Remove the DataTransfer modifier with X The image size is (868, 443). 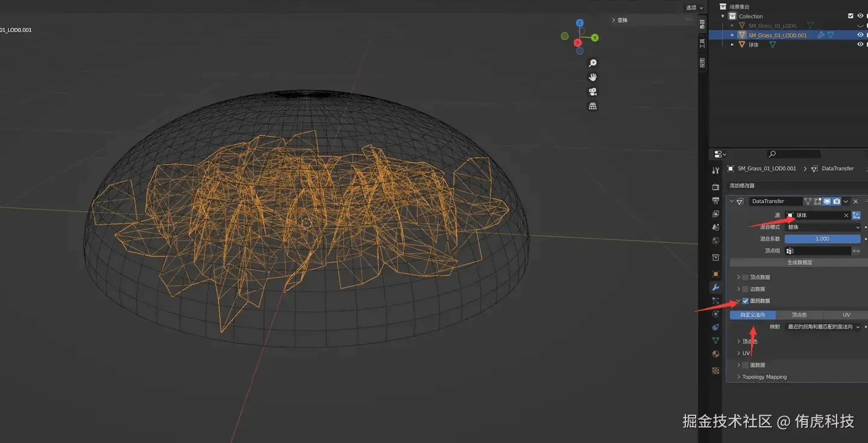pyautogui.click(x=855, y=201)
